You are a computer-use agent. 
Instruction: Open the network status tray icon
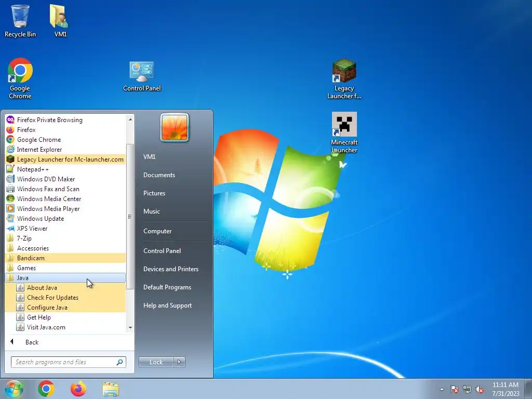467,389
